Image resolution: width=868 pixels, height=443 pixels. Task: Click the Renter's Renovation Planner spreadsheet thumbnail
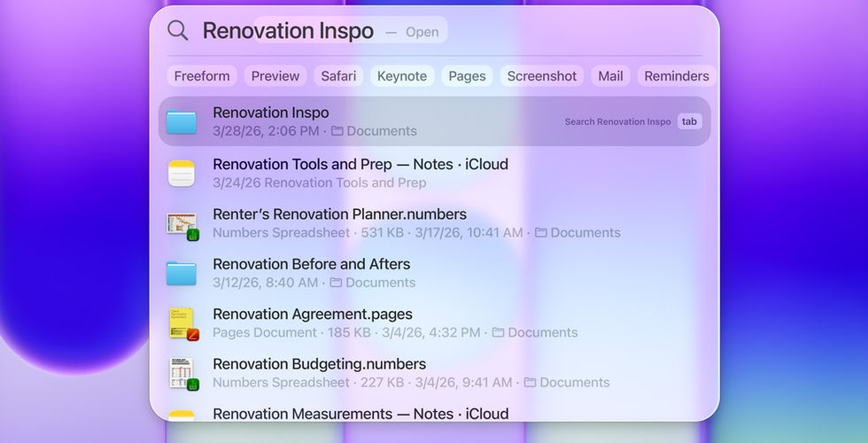pos(182,225)
